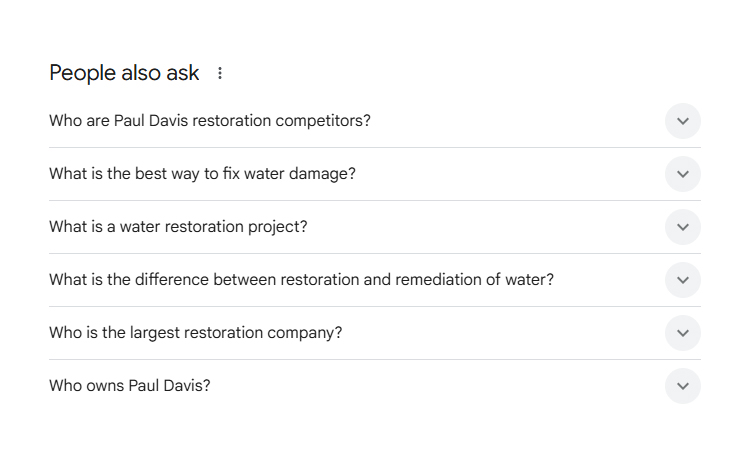Select 'What is the best way to fix water damage?' text
Screen dimensions: 750x450
point(202,174)
